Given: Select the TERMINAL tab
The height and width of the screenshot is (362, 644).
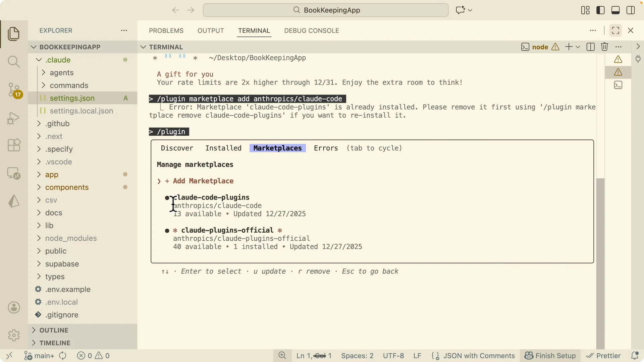Looking at the screenshot, I should (x=254, y=31).
